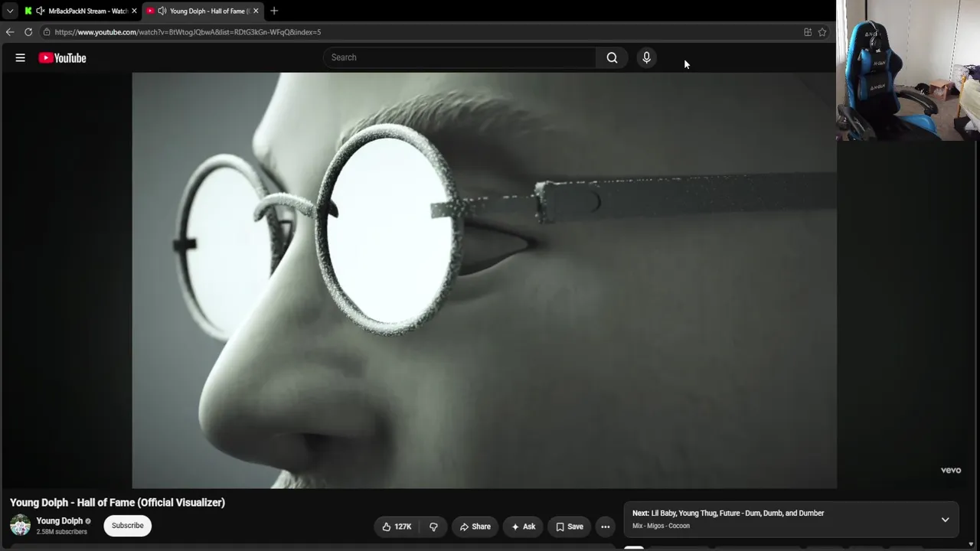Open Young Dolph channel avatar

21,525
